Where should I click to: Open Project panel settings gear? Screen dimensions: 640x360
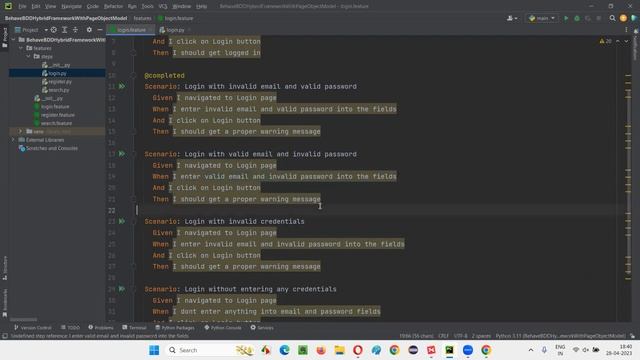(89, 30)
